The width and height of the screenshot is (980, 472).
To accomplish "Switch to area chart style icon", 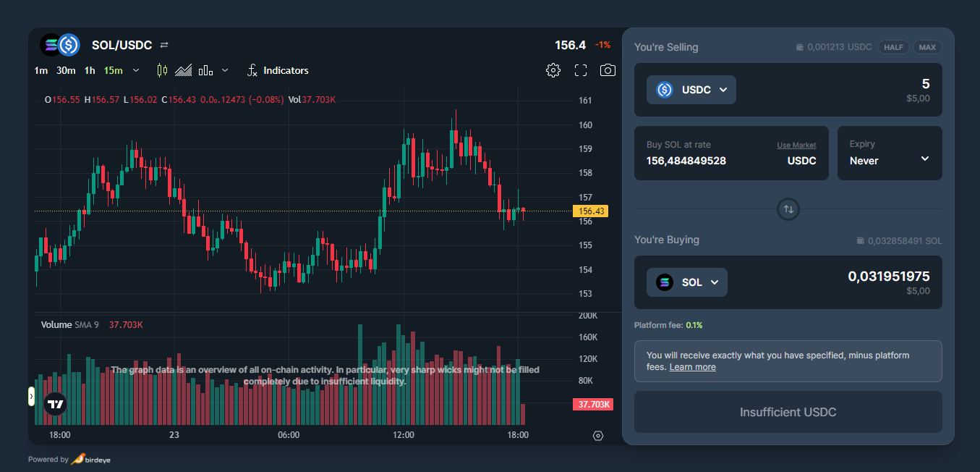I will pos(184,70).
